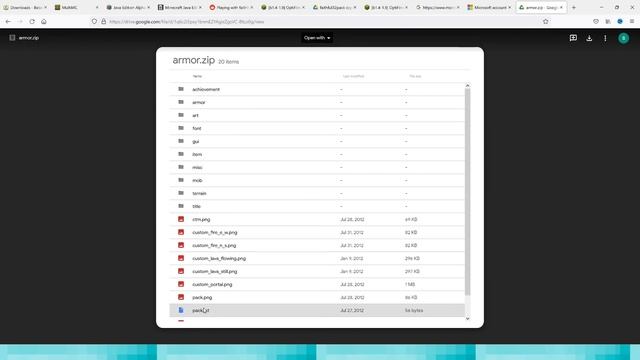Show site security padlock info

[x=104, y=21]
